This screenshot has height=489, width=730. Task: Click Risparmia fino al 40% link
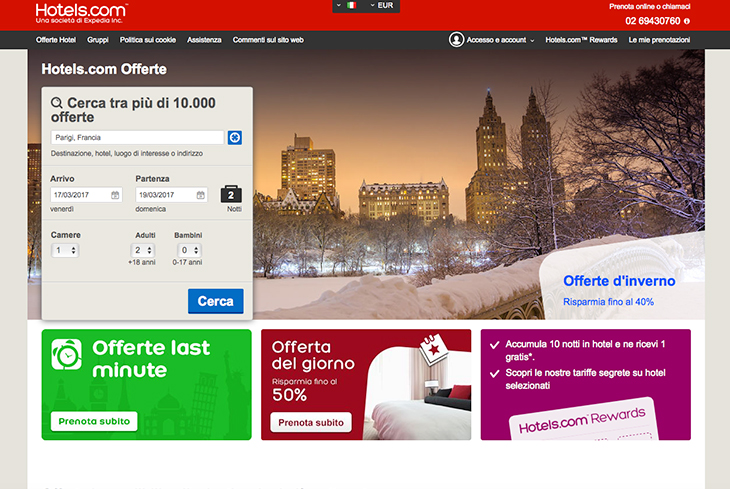[608, 302]
